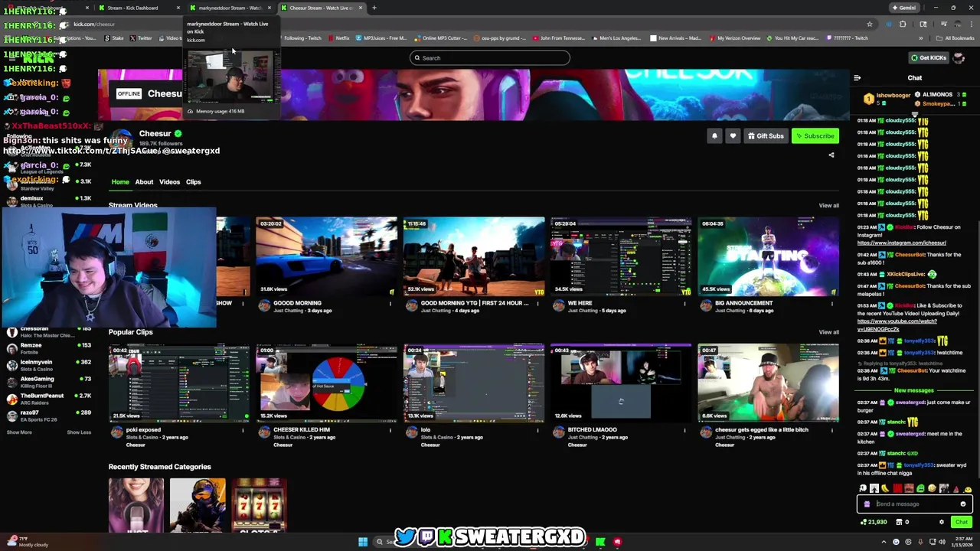Viewport: 980px width, 551px height.
Task: Click the share icon below Subscribe
Action: (x=831, y=155)
